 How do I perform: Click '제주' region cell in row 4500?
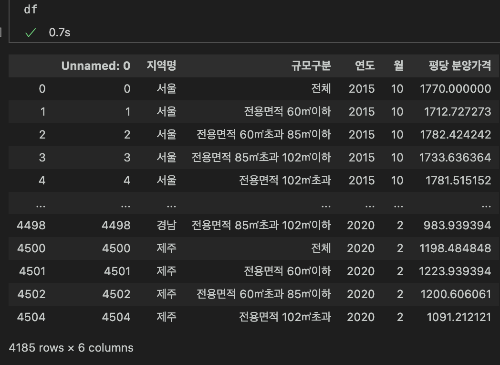pos(166,248)
